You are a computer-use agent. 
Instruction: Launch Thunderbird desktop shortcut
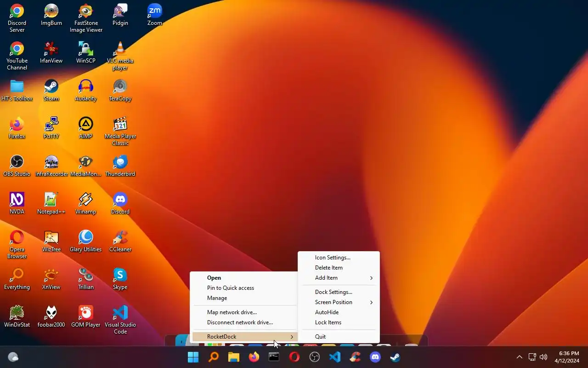(x=120, y=166)
